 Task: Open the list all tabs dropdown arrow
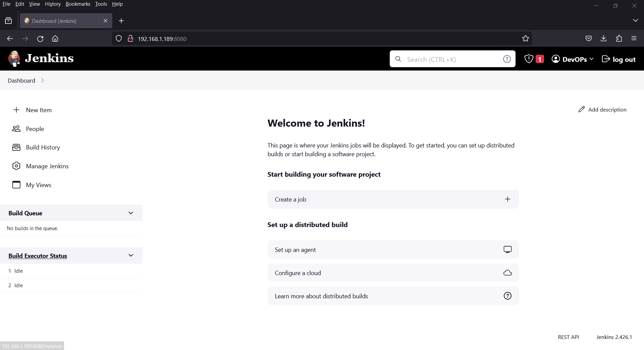635,20
